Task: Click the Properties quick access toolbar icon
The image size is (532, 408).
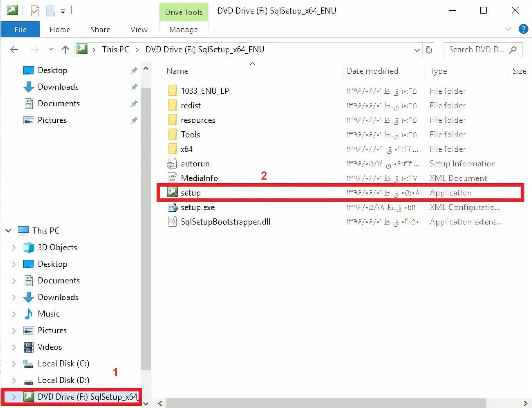Action: [35, 11]
